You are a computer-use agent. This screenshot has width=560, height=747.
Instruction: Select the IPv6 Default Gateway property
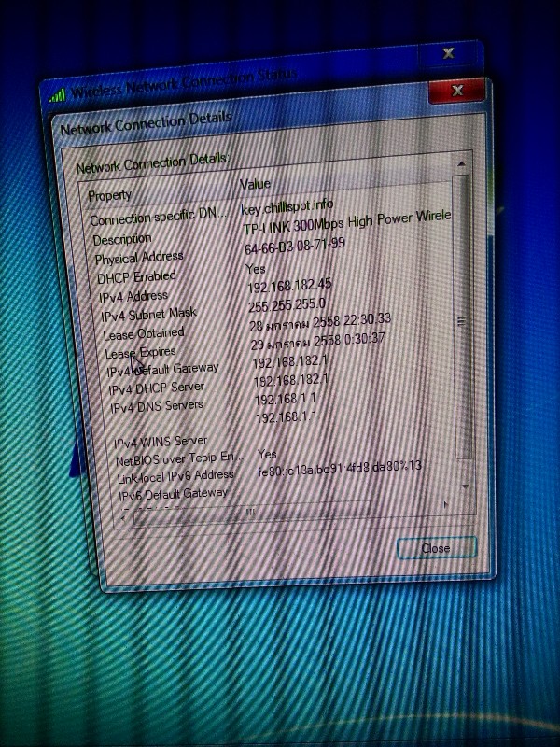pyautogui.click(x=174, y=495)
